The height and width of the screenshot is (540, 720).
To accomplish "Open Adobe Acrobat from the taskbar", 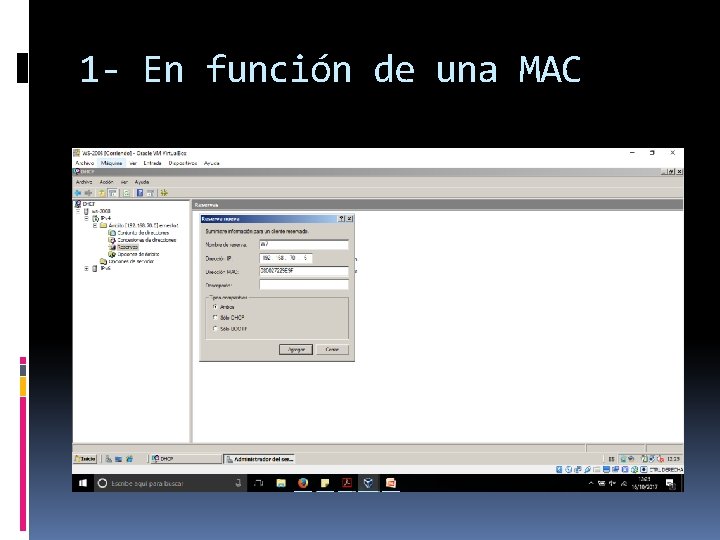I will click(x=347, y=483).
